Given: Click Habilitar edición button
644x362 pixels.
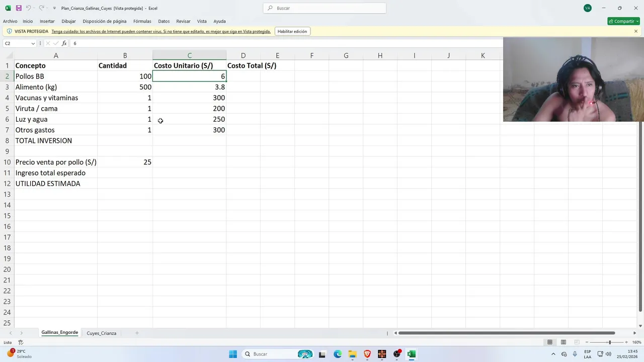Looking at the screenshot, I should [292, 31].
